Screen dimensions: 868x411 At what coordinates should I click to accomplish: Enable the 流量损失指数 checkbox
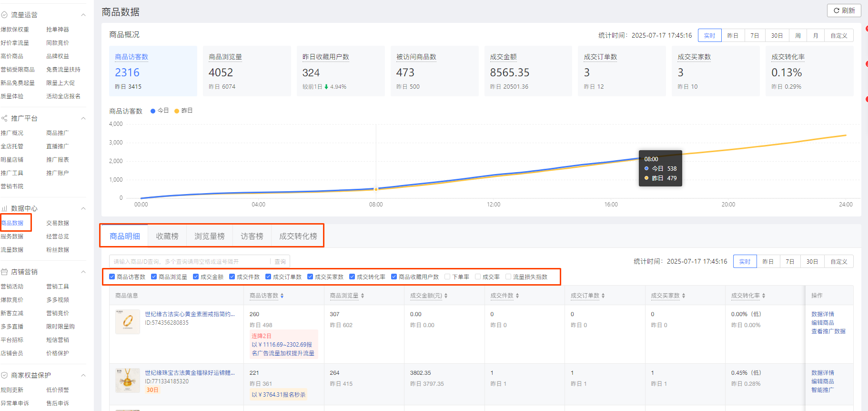508,277
